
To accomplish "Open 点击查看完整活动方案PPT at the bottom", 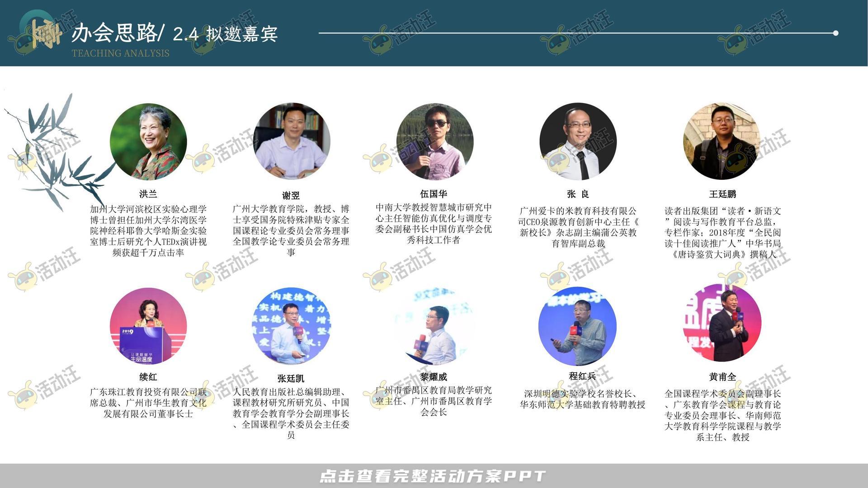I will click(x=434, y=475).
